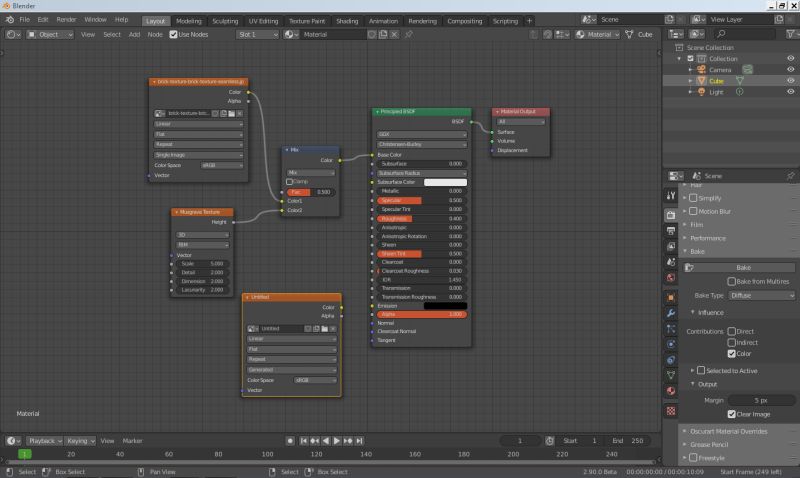This screenshot has height=478, width=800.
Task: Open the Playback dropdown in timeline
Action: tap(44, 441)
